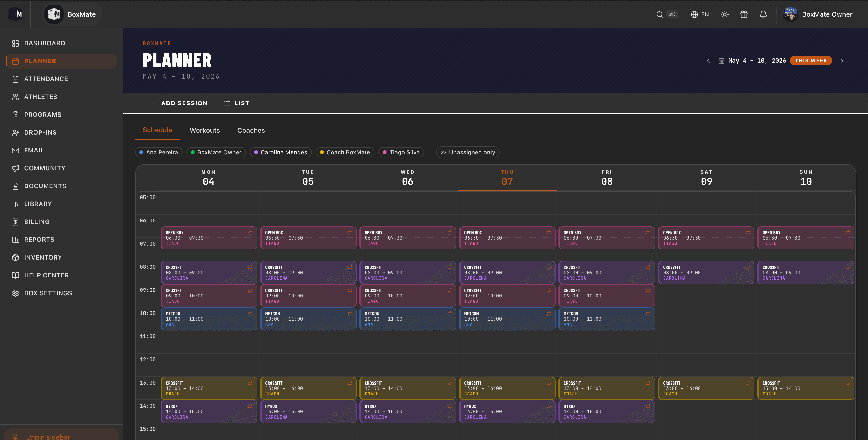
Task: Toggle Ana Pereira coach filter
Action: 159,152
